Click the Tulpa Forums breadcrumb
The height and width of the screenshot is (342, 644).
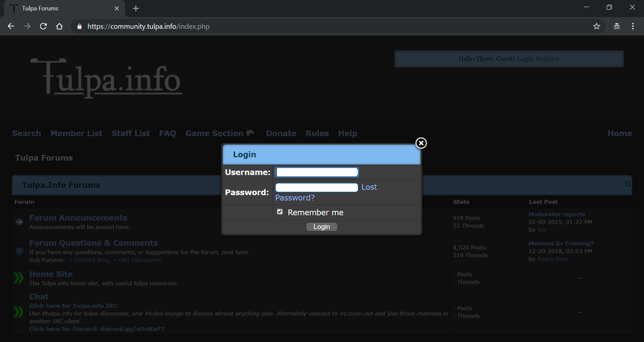coord(44,158)
